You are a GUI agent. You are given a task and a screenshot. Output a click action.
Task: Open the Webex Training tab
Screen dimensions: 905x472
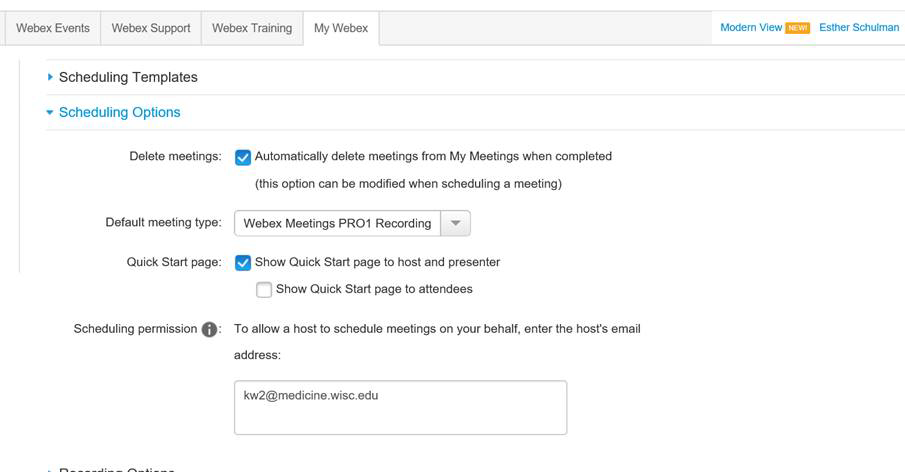[x=252, y=28]
